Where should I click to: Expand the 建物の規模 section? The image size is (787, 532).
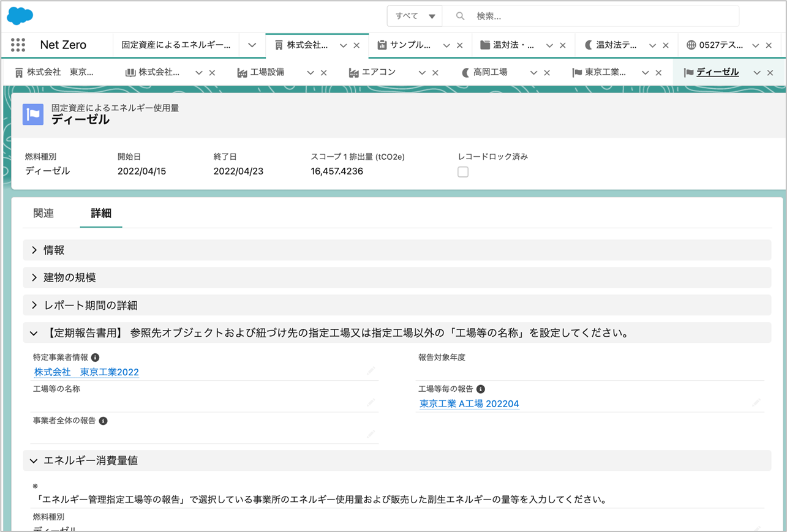396,277
